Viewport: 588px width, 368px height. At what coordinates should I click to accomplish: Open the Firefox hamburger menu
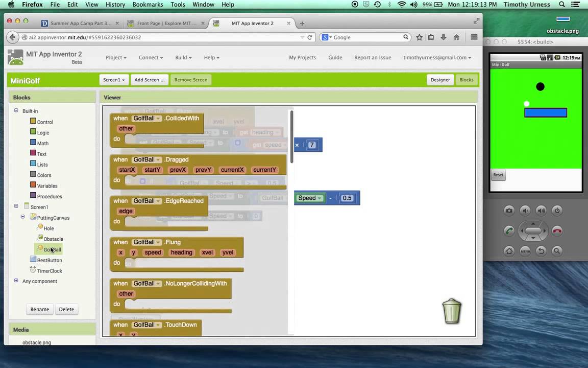click(x=474, y=37)
